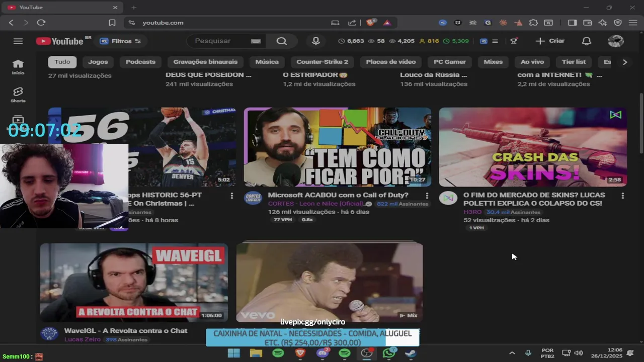Viewport: 644px width, 362px height.
Task: Open Discord from the taskbar
Action: [x=323, y=353]
